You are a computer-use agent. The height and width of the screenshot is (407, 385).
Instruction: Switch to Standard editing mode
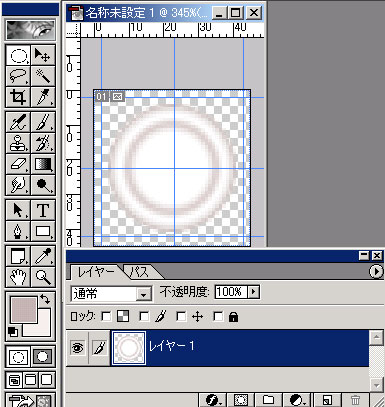[18, 357]
